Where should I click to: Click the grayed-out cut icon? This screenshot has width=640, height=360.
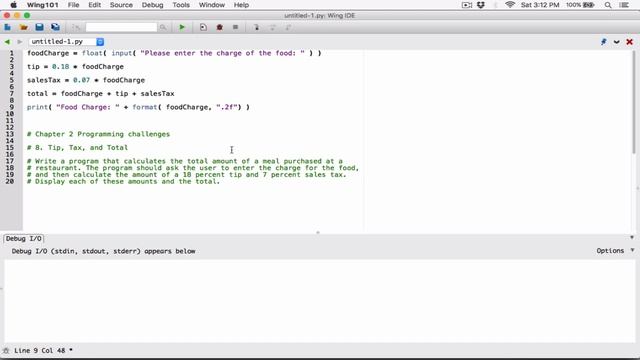76,27
